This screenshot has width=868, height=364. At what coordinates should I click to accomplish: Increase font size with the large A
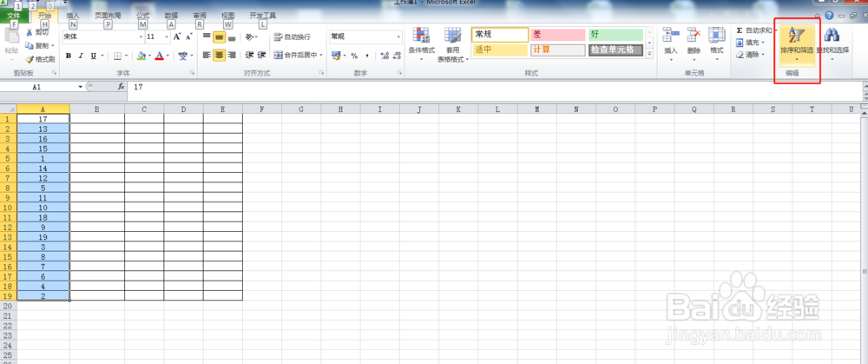click(x=177, y=37)
